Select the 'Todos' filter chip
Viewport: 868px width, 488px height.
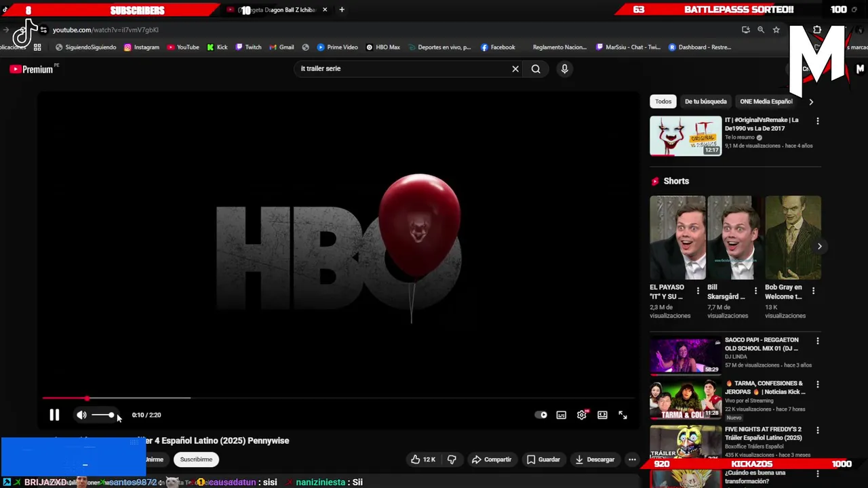point(663,102)
